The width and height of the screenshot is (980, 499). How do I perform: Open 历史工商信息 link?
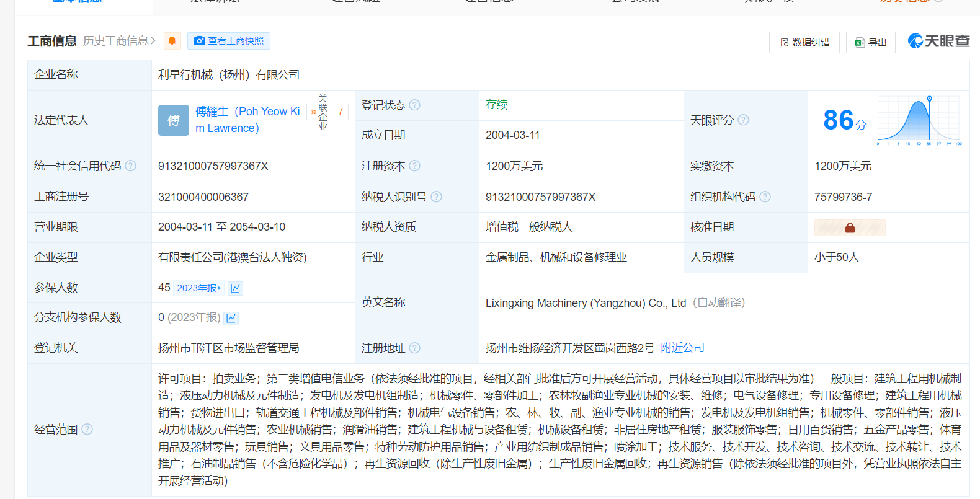coord(119,41)
